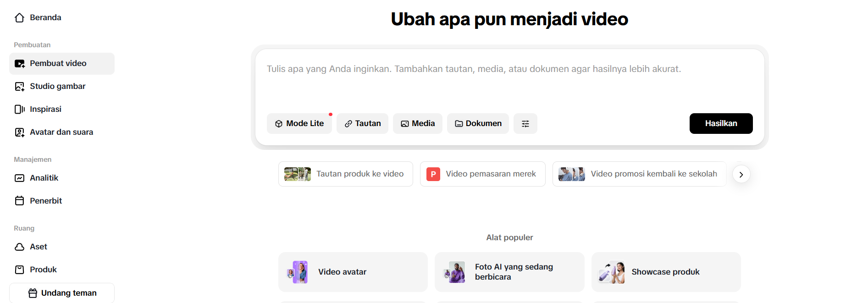
Task: Open the Analitik page
Action: click(44, 178)
